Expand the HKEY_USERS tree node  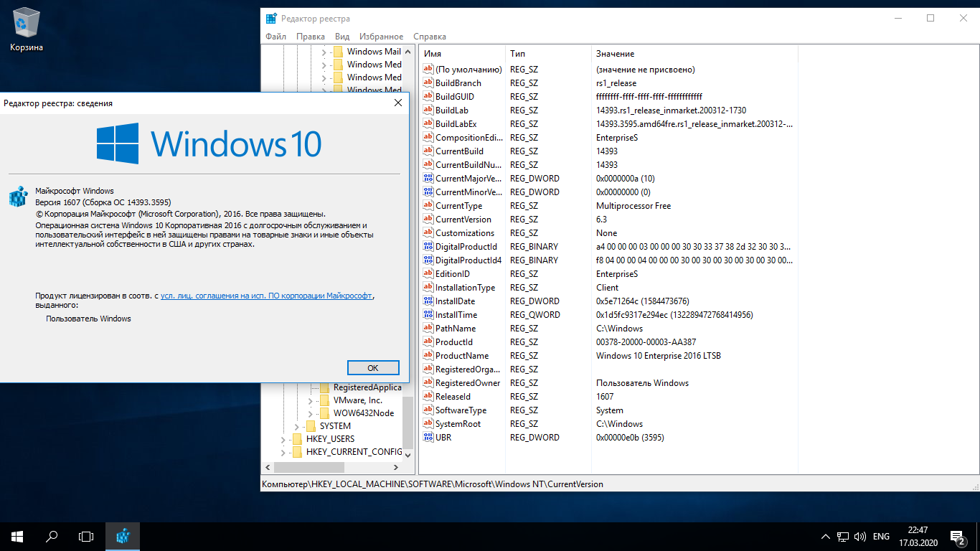[x=283, y=439]
